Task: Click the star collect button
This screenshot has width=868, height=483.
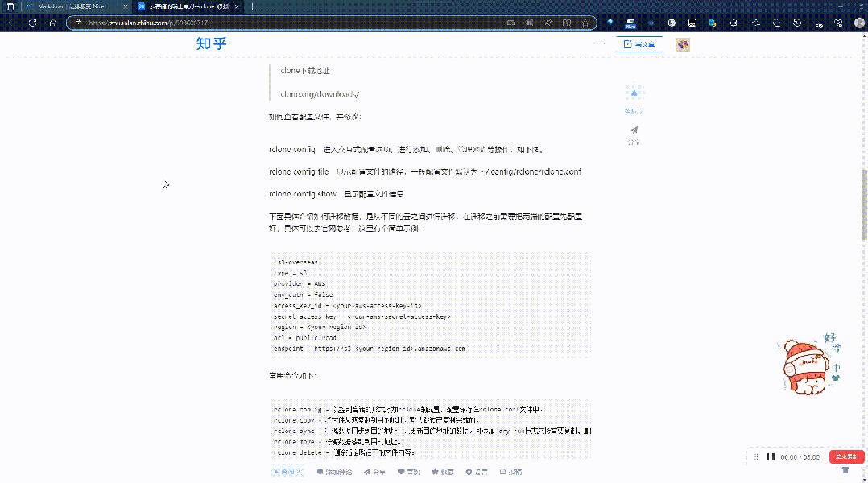Action: [x=443, y=472]
